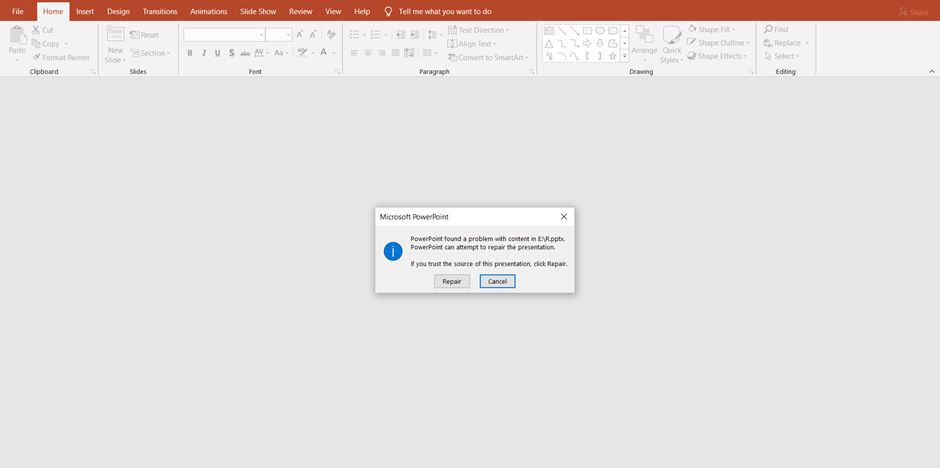Click the Arrange icon

[x=644, y=35]
